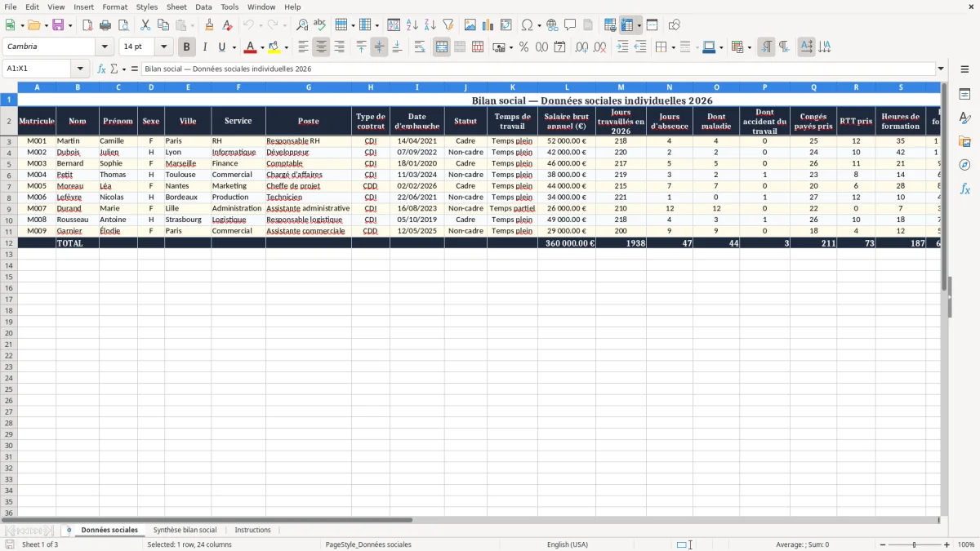Open font color dropdown arrow

262,47
